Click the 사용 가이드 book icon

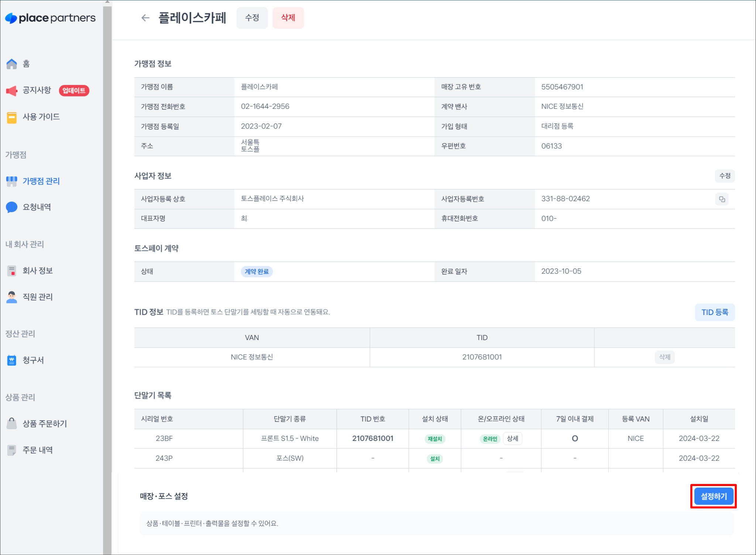click(12, 117)
